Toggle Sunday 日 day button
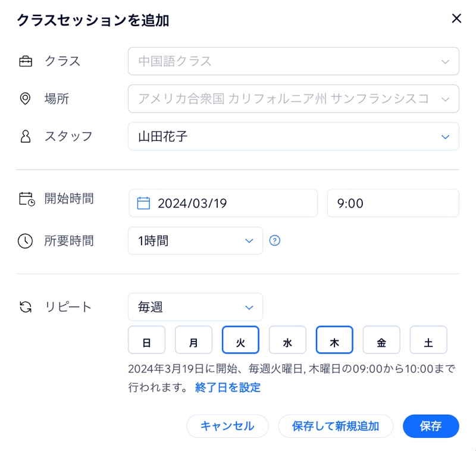Image resolution: width=476 pixels, height=451 pixels. (146, 340)
